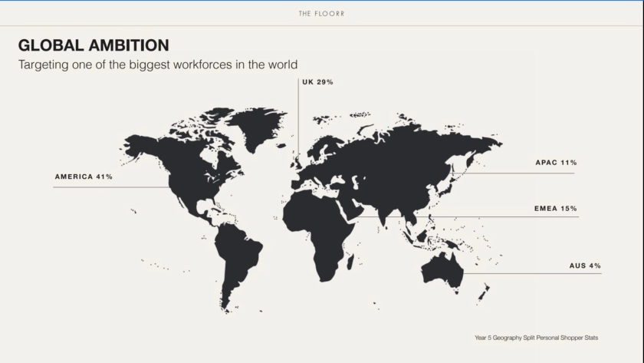The image size is (644, 363).
Task: Select the AUS 4% label
Action: point(584,266)
